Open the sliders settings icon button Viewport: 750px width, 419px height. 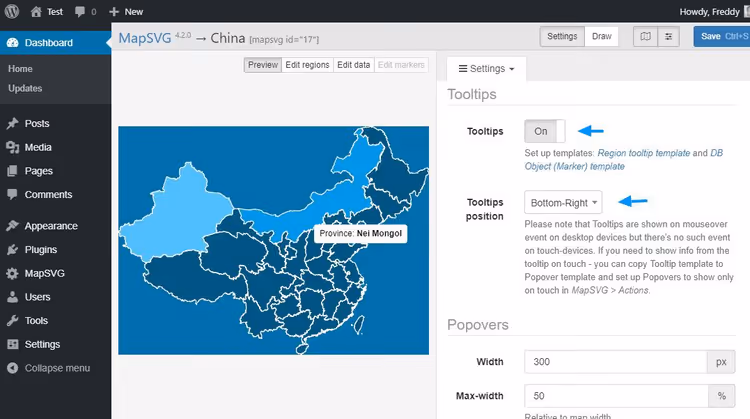tap(669, 36)
